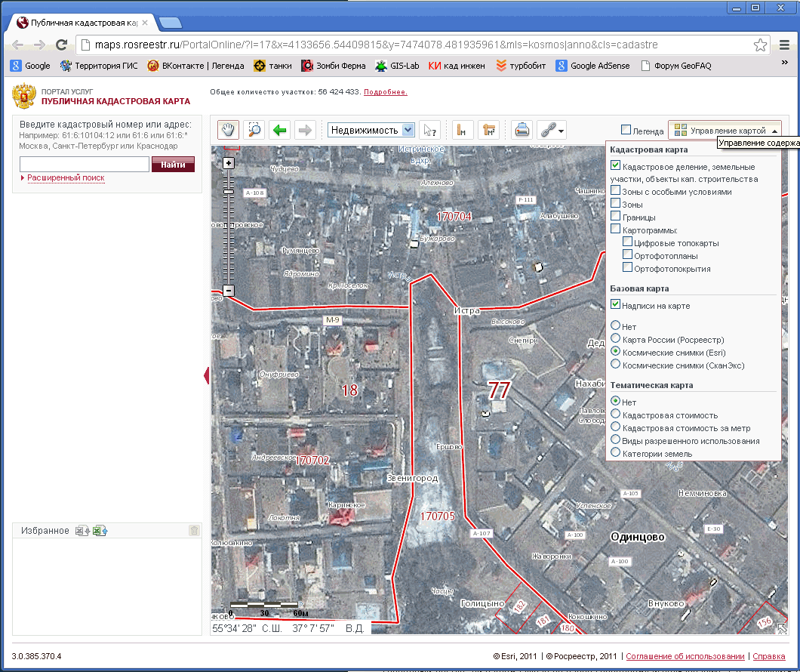Screen dimensions: 800x672
Task: Go back to previous map extent
Action: pyautogui.click(x=280, y=130)
